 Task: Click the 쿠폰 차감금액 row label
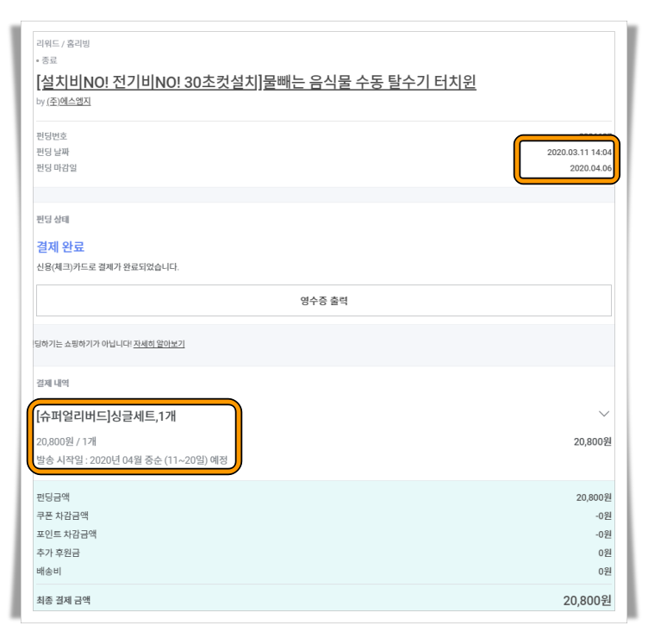[62, 516]
